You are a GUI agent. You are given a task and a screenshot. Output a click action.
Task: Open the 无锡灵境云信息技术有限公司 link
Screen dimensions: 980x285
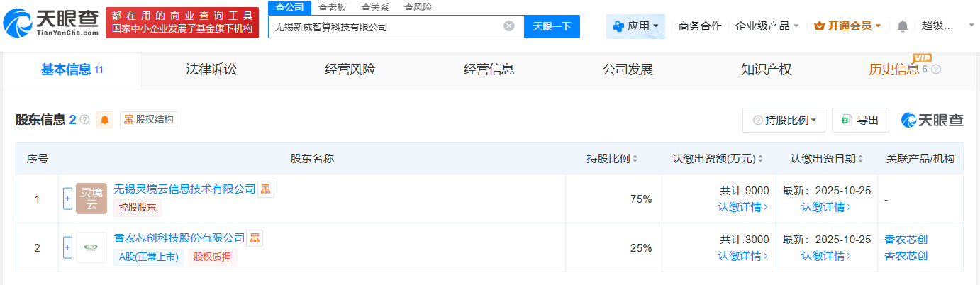[x=184, y=189]
